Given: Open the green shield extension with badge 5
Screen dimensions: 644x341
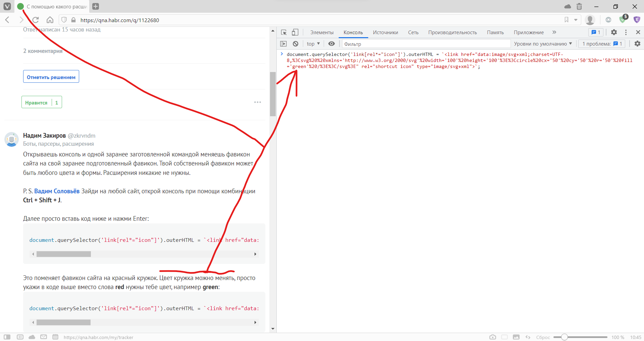Looking at the screenshot, I should coord(623,19).
